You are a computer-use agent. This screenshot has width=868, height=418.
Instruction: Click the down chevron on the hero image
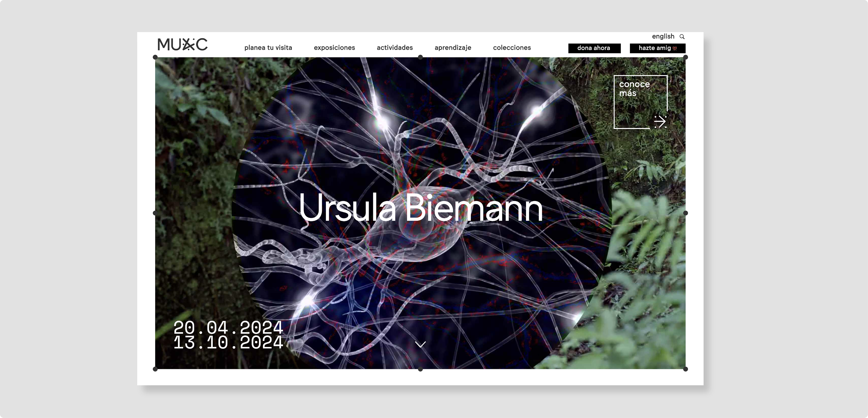point(420,344)
